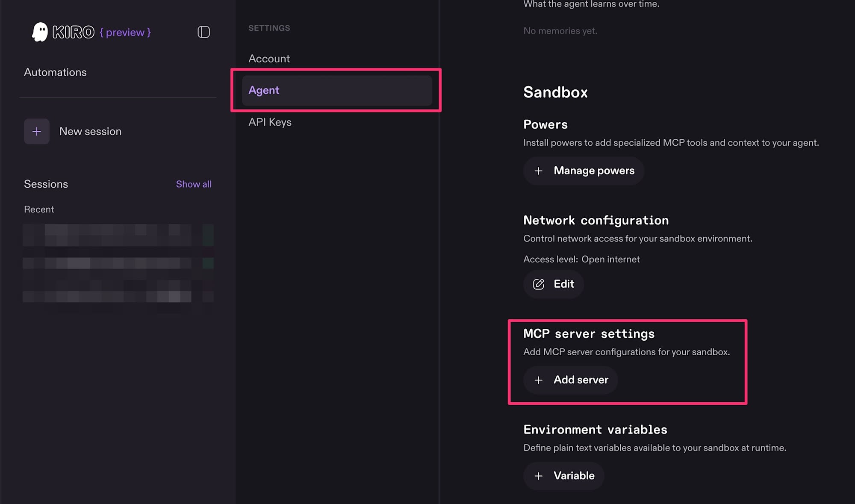Click 'Define plain text variables' description
The width and height of the screenshot is (855, 504).
coord(655,448)
